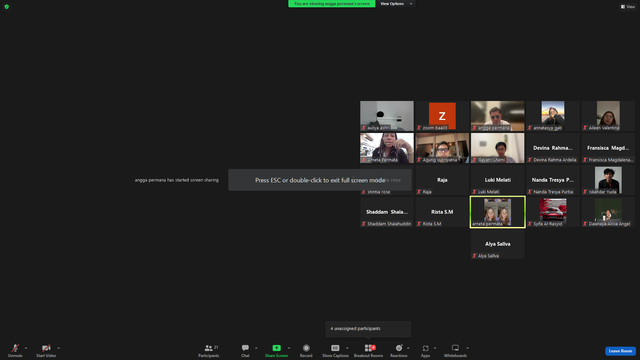This screenshot has width=640, height=360.
Task: Expand reactions options arrow beside Reactions
Action: click(x=408, y=348)
